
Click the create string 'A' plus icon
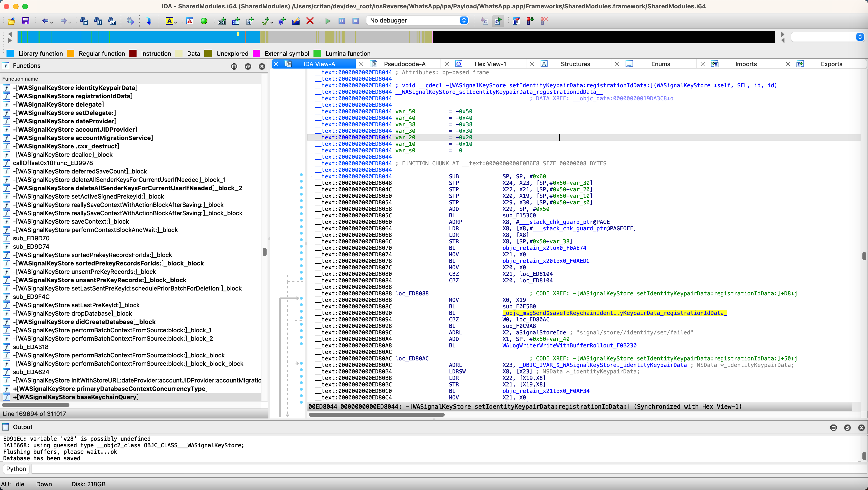pyautogui.click(x=250, y=21)
